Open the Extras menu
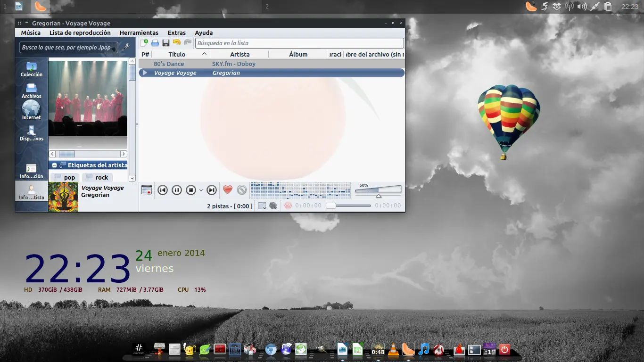This screenshot has width=644, height=362. click(177, 33)
